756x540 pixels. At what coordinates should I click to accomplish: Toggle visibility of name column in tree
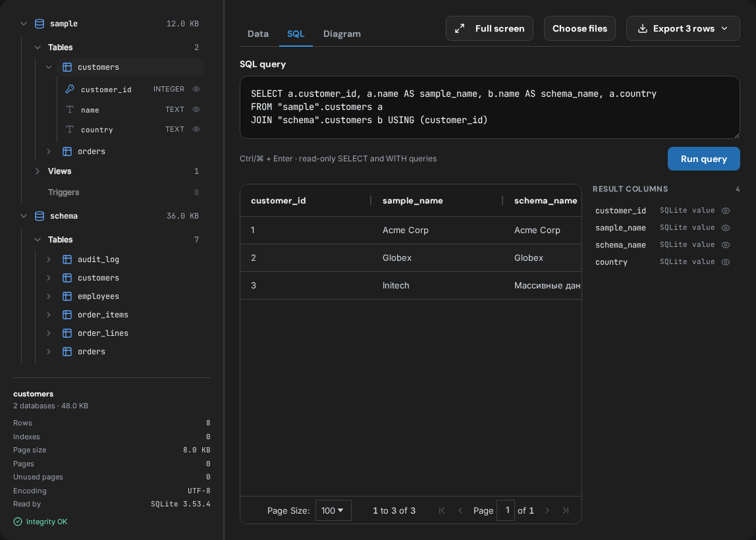pos(196,109)
